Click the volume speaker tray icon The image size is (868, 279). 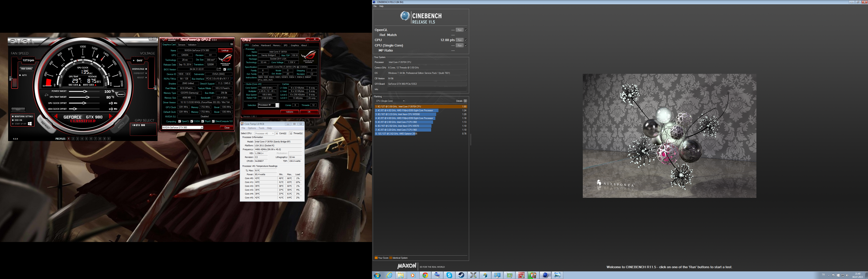point(847,275)
